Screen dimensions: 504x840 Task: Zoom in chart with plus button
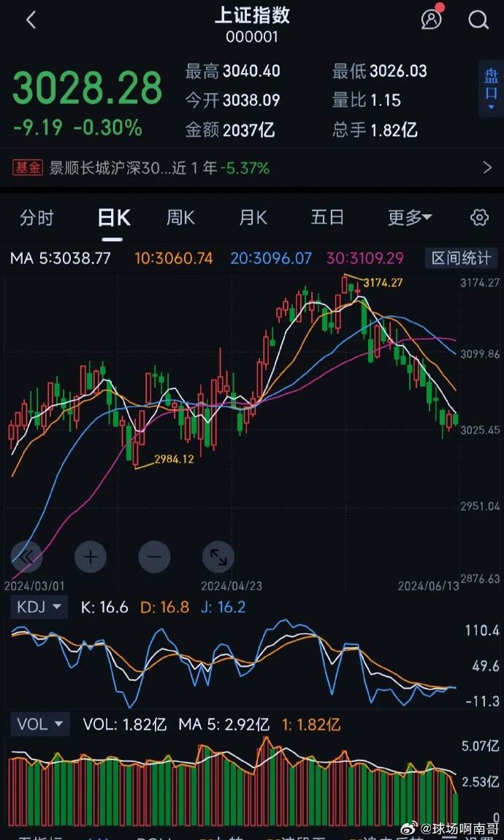91,556
